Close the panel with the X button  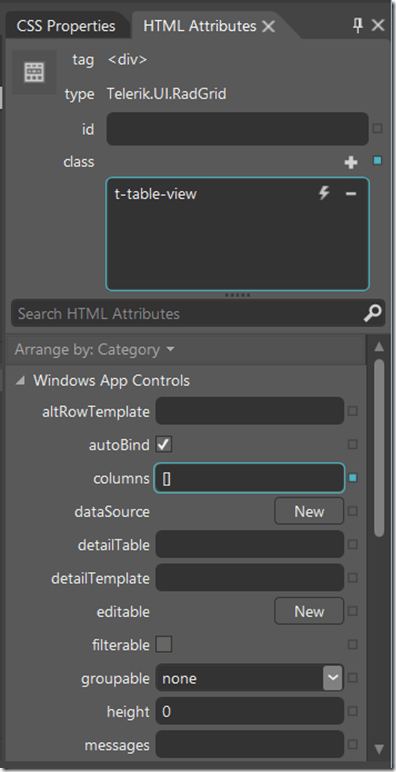click(378, 25)
